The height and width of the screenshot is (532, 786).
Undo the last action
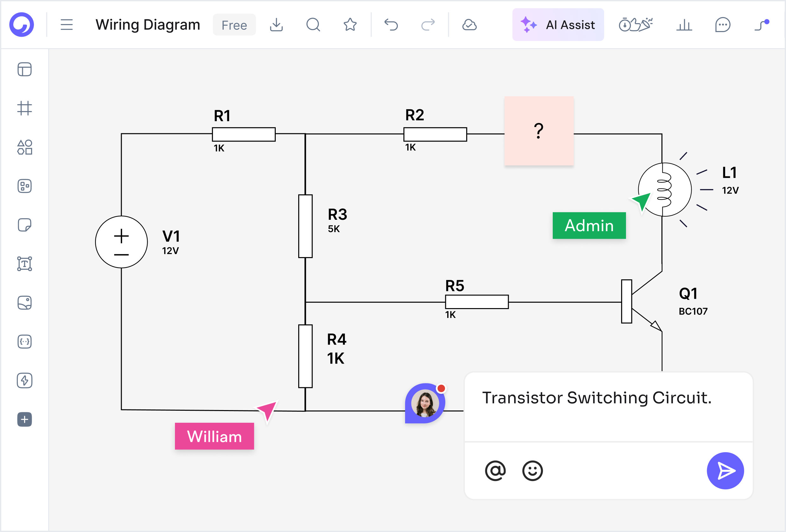coord(391,25)
